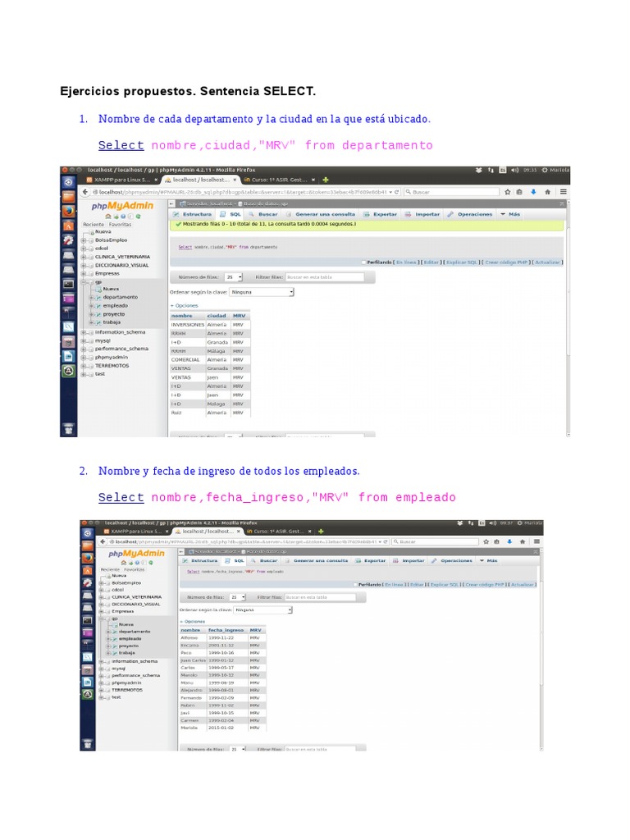Image resolution: width=630 pixels, height=840 pixels.
Task: Click the new tab plus in the empleado screenshot
Action: click(321, 532)
